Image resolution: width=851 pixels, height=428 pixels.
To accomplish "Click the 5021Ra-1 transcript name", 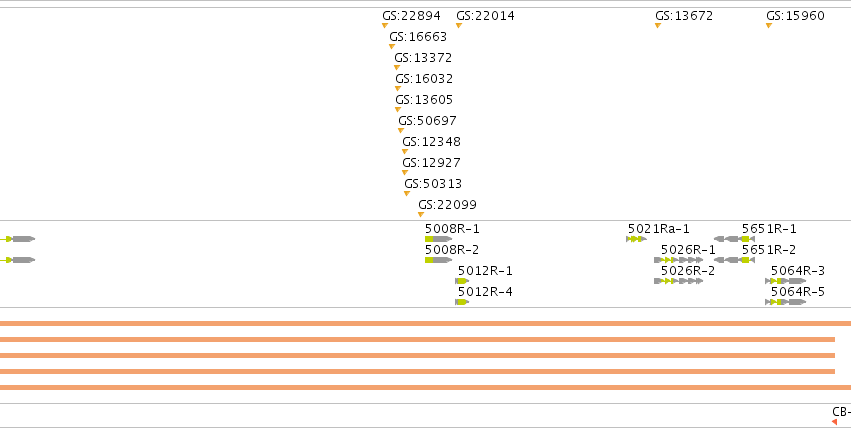I will (658, 229).
